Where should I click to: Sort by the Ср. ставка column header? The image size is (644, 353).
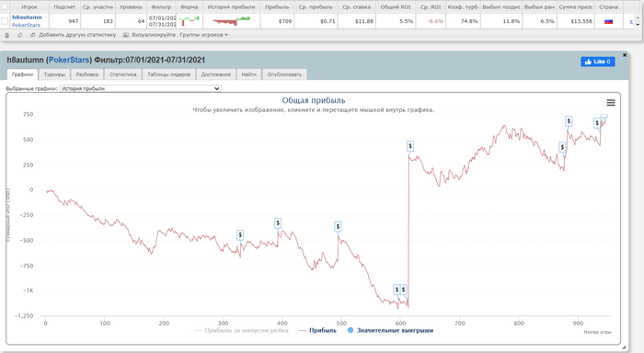click(x=357, y=7)
